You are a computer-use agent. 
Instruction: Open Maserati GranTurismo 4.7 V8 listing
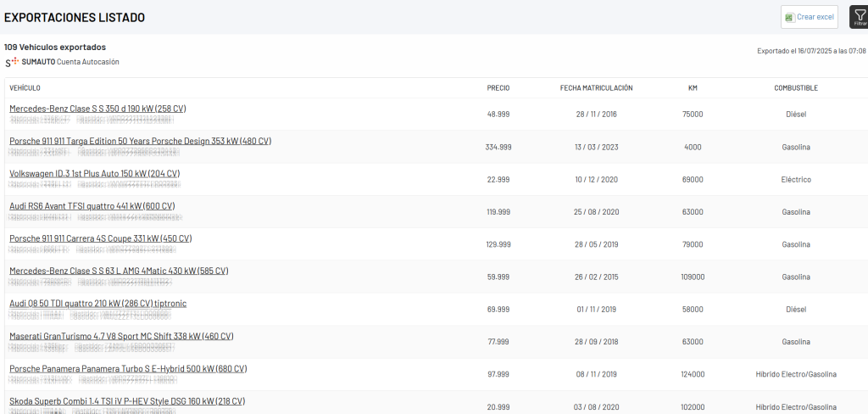pos(121,336)
